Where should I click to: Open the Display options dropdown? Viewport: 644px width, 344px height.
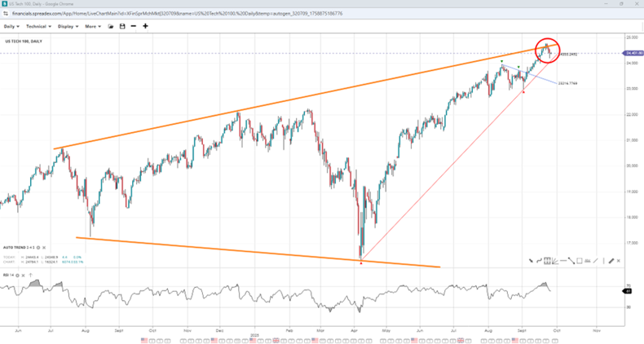67,26
